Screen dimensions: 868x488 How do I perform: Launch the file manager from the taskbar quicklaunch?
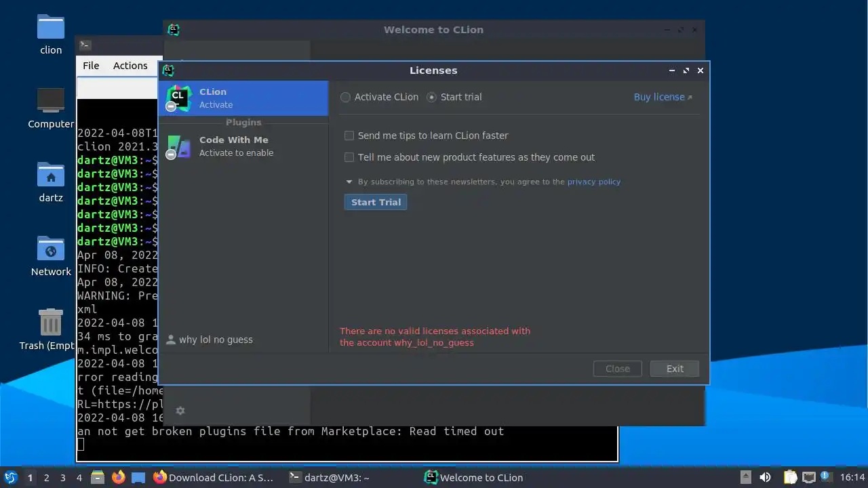point(97,477)
